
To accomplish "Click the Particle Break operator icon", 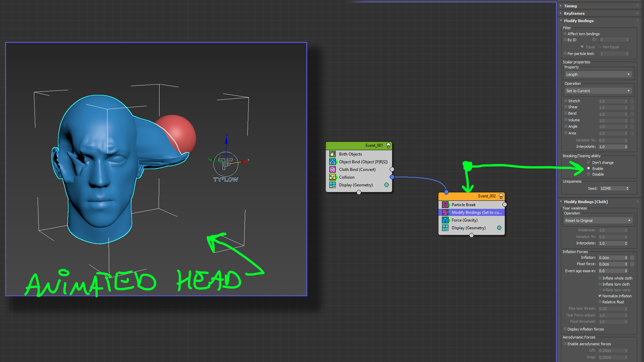I will 445,205.
